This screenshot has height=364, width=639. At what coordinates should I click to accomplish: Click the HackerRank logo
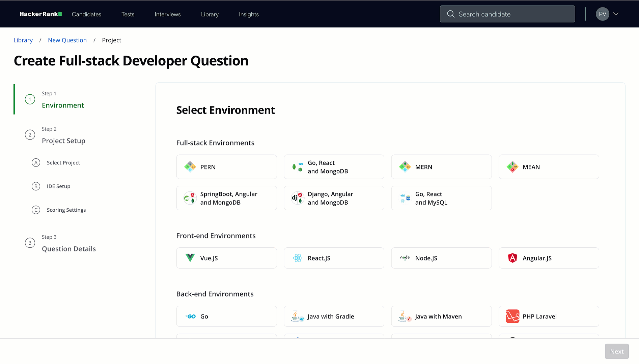pyautogui.click(x=40, y=14)
